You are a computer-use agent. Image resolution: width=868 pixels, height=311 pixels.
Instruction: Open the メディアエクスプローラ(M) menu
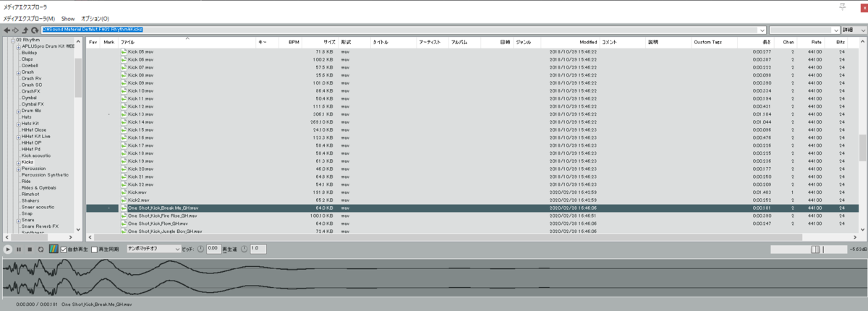coord(29,18)
